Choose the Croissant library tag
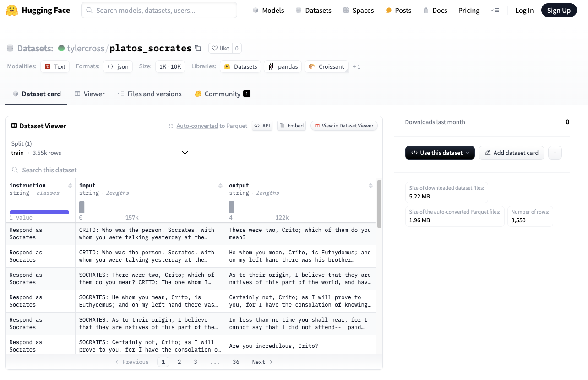The height and width of the screenshot is (380, 588). pos(327,66)
